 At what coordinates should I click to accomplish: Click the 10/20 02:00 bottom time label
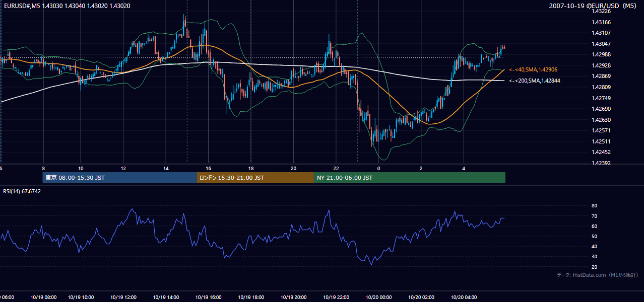coord(421,297)
